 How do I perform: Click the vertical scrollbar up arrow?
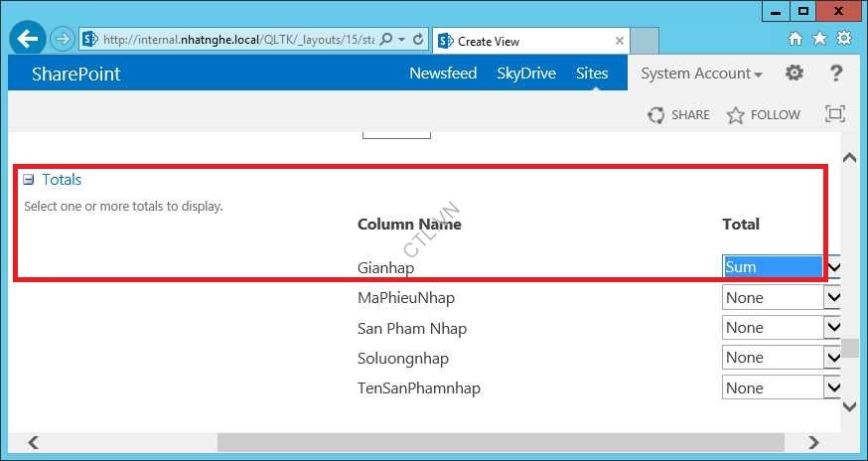point(850,158)
